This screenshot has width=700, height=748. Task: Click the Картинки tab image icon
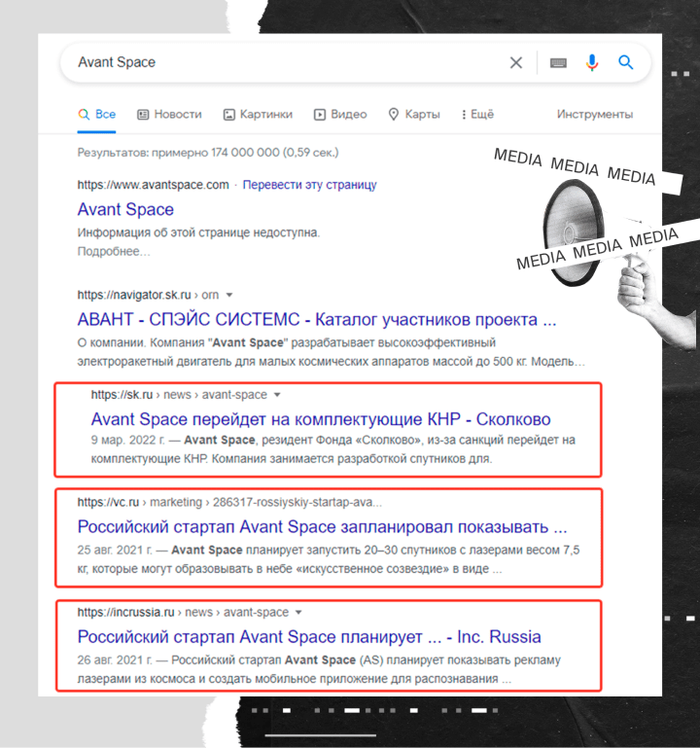[229, 115]
